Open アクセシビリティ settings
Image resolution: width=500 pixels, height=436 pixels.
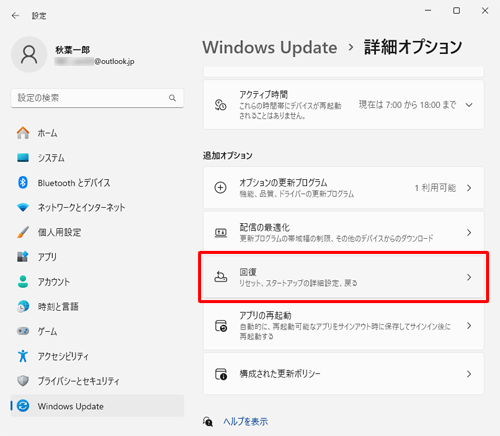[97, 356]
